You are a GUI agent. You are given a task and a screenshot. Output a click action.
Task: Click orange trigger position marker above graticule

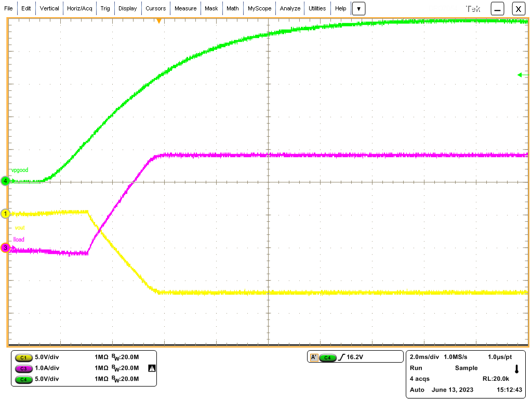pyautogui.click(x=159, y=21)
